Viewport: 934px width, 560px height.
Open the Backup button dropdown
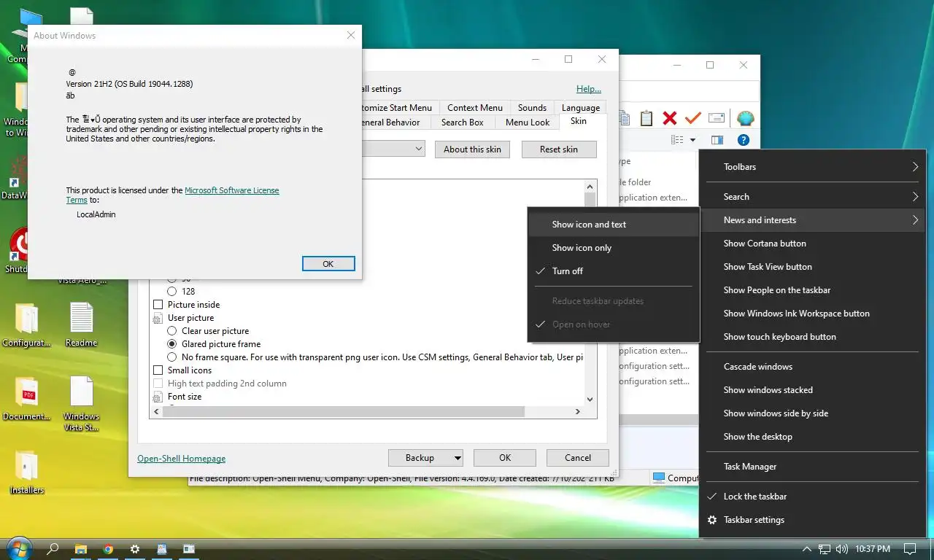pos(458,458)
